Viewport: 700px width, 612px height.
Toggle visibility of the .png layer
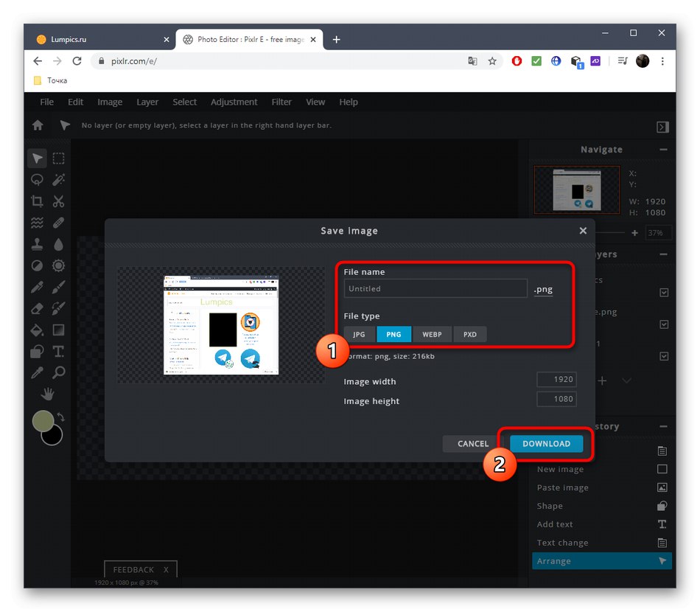point(664,324)
